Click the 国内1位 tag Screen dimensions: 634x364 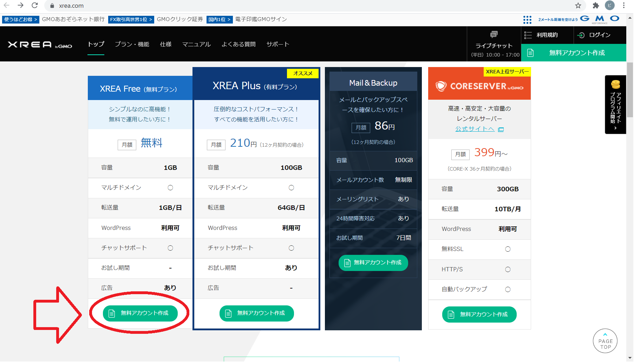220,19
